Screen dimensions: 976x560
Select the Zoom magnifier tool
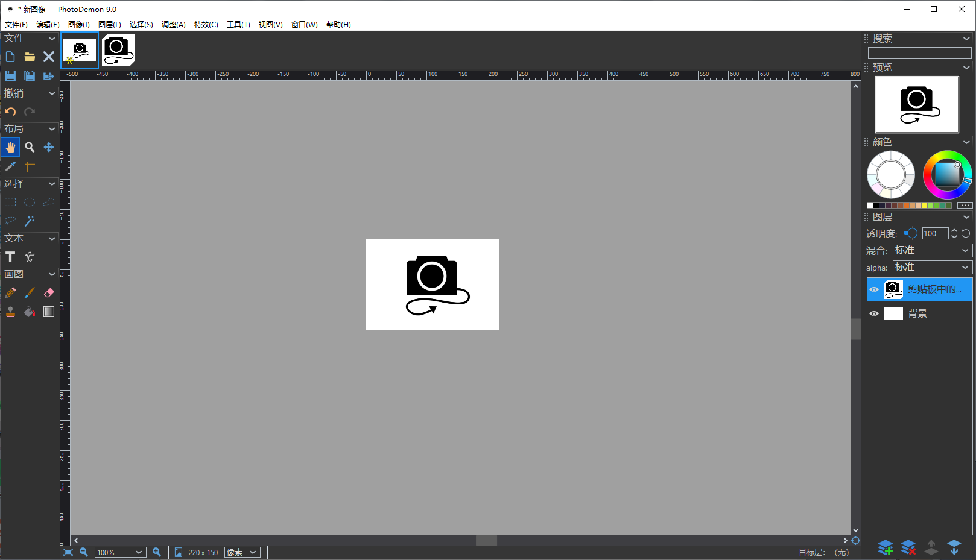click(x=30, y=147)
